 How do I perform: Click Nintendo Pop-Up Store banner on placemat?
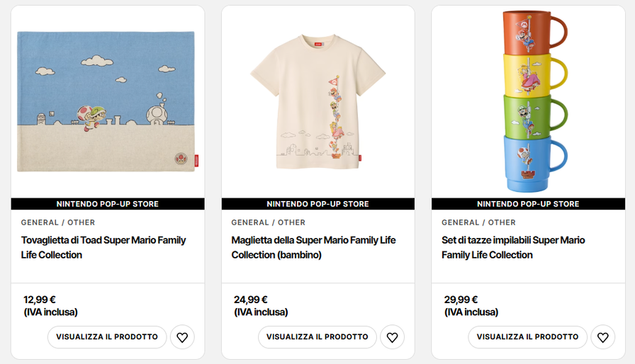[108, 204]
